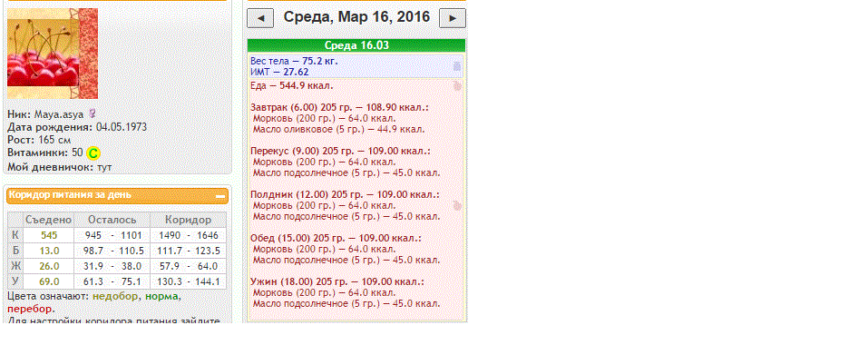Collapse the Коридор питания за день panel
Screen dimensions: 868x355
tap(221, 196)
